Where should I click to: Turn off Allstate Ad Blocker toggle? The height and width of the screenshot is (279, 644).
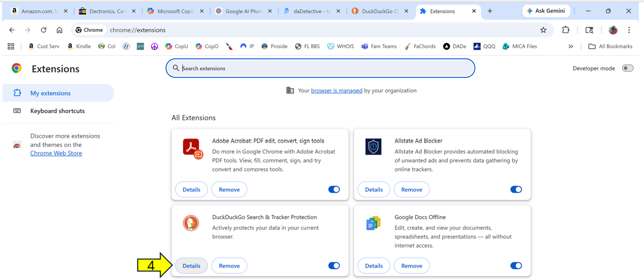pos(516,190)
